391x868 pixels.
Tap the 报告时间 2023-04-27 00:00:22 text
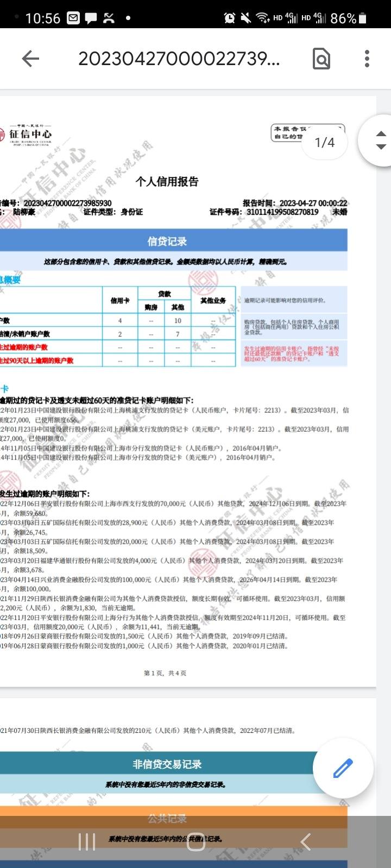295,203
